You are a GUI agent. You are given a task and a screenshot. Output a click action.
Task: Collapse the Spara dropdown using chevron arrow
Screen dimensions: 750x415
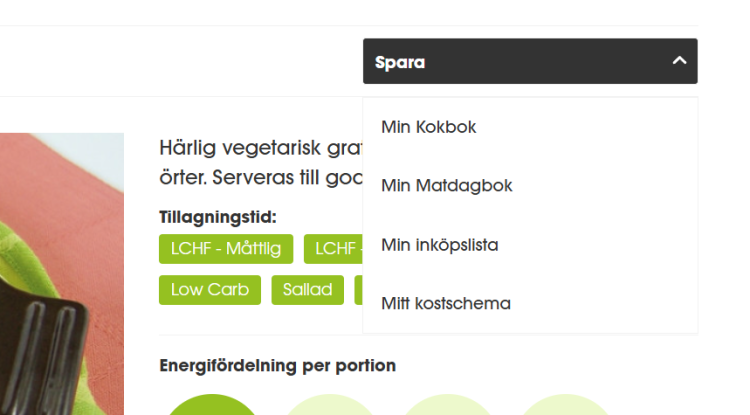point(679,61)
